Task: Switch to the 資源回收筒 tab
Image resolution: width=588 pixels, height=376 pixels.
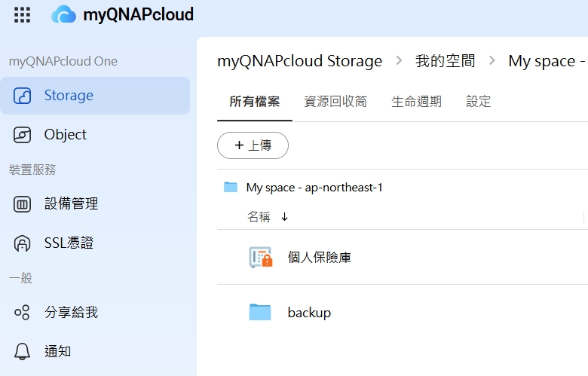Action: [x=335, y=102]
